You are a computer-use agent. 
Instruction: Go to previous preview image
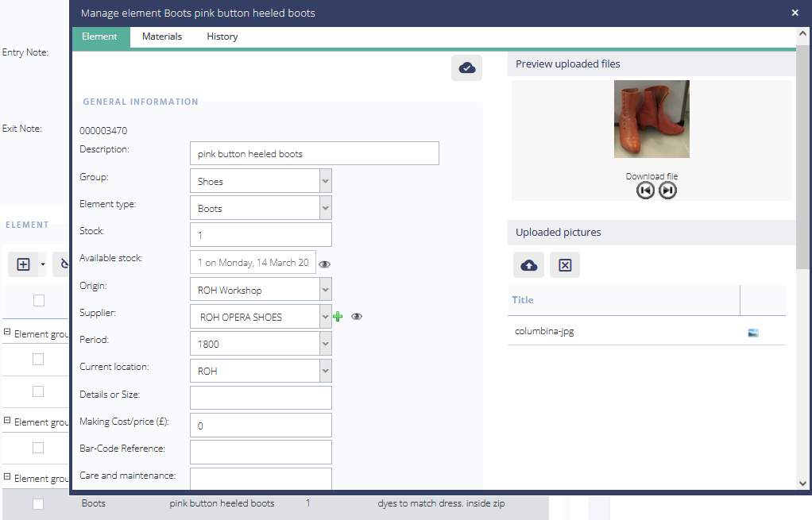(645, 191)
